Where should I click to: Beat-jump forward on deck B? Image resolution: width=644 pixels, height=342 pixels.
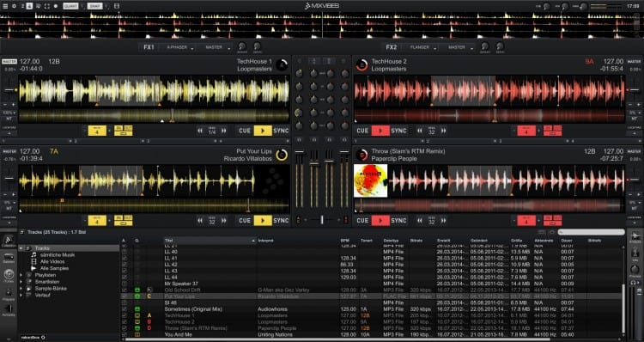point(444,131)
